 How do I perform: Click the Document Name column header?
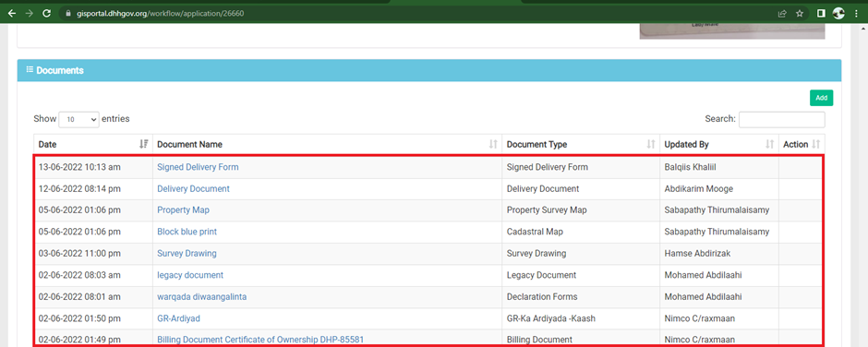click(x=327, y=145)
